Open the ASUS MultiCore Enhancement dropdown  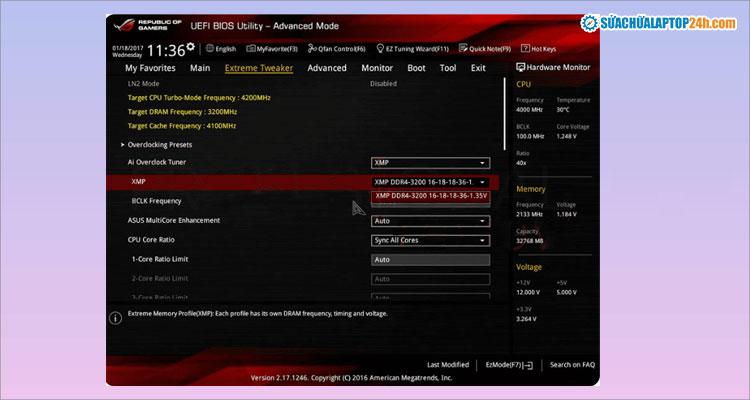coord(430,221)
